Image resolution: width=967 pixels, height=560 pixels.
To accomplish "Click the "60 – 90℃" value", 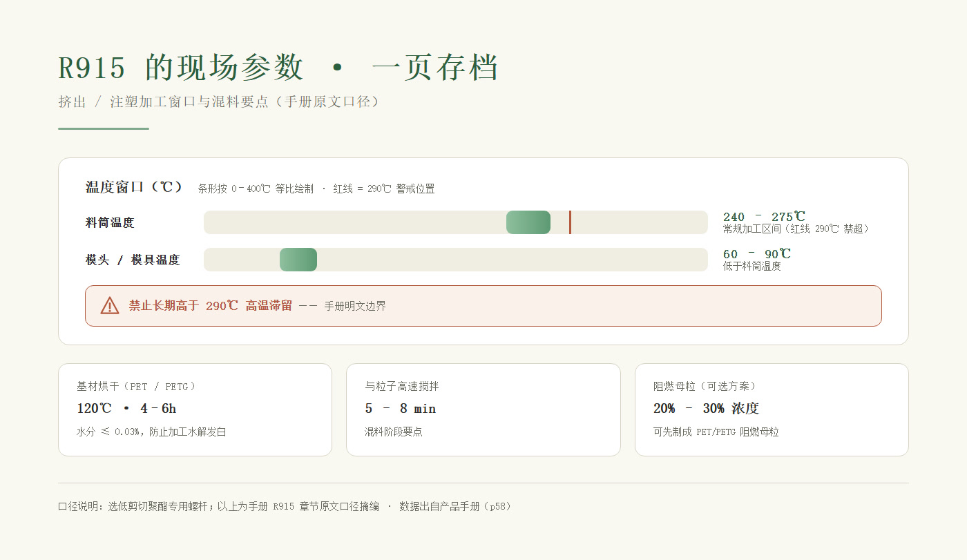I will click(x=757, y=254).
